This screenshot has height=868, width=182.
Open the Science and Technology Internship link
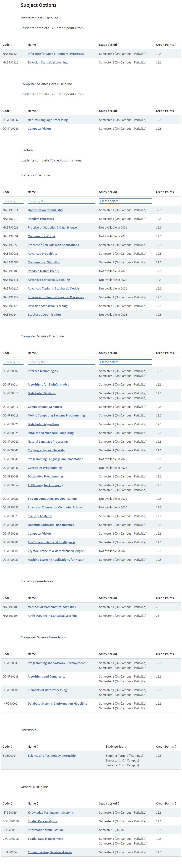click(52, 756)
